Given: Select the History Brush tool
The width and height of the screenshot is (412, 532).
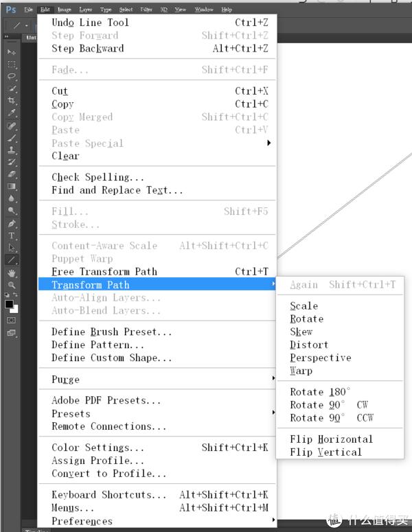Looking at the screenshot, I should pos(12,162).
